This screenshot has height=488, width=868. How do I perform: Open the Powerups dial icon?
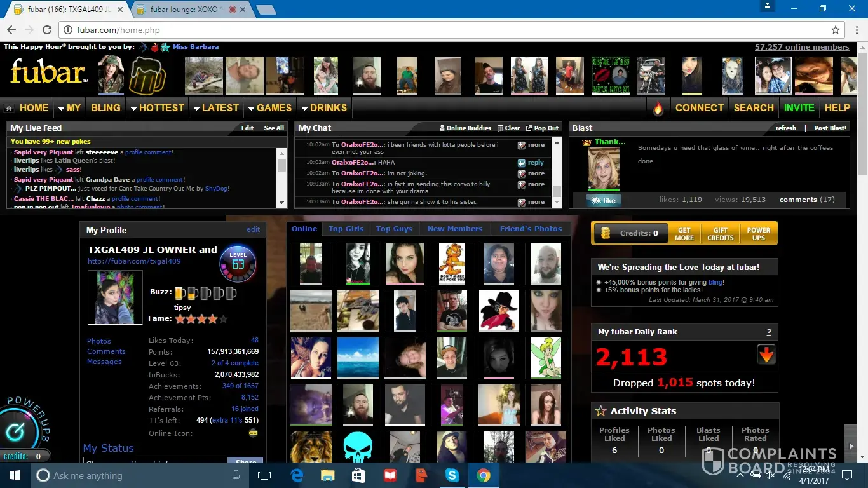(x=14, y=432)
